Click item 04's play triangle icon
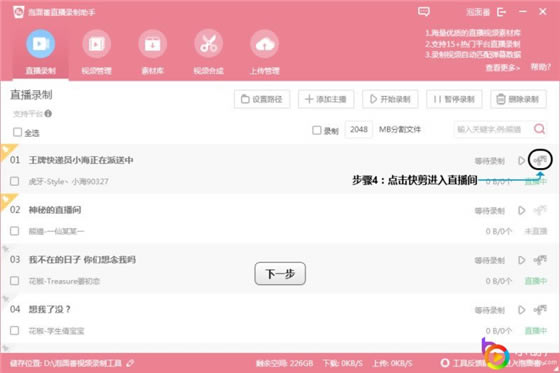Viewport: 560px width, 373px height. pos(521,310)
